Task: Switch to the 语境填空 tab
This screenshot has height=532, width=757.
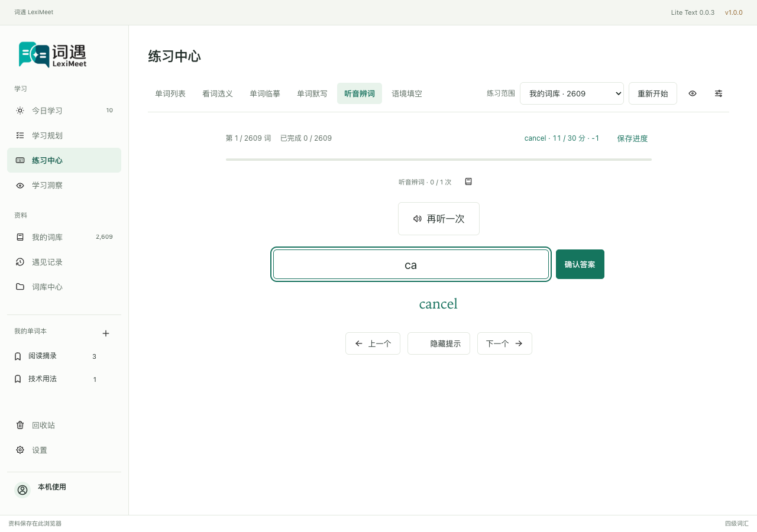Action: tap(407, 93)
